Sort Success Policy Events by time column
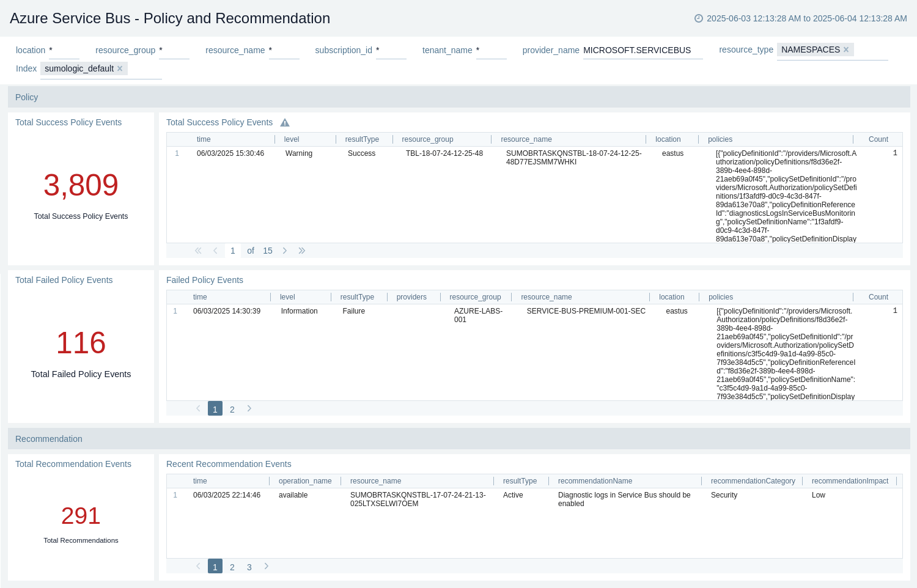 pos(204,139)
